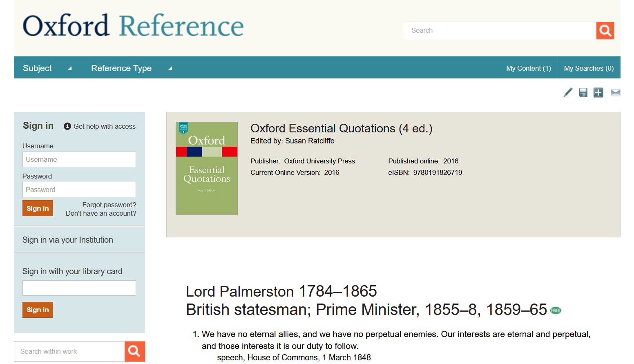
Task: Open the annotate pencil icon
Action: tap(568, 93)
